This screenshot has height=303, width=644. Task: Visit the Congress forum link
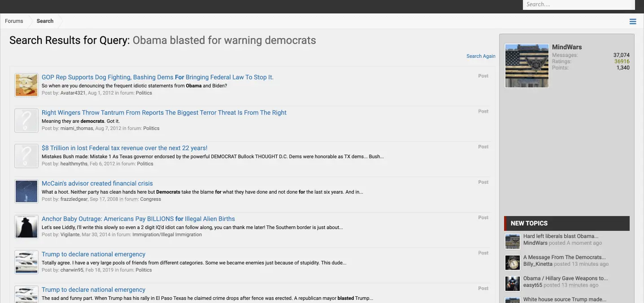(151, 199)
